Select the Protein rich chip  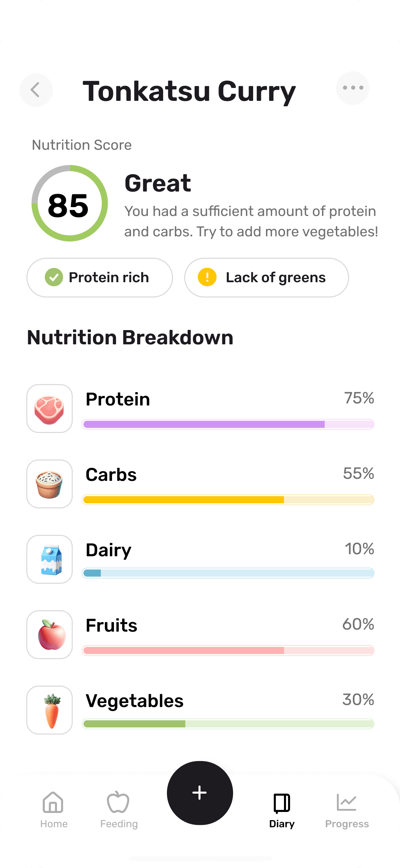coord(100,277)
